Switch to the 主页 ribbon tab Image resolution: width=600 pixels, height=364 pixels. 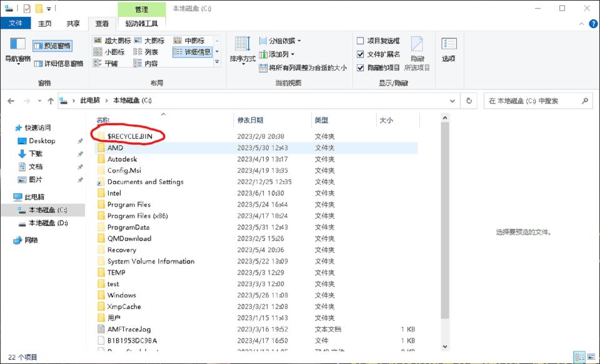(45, 23)
